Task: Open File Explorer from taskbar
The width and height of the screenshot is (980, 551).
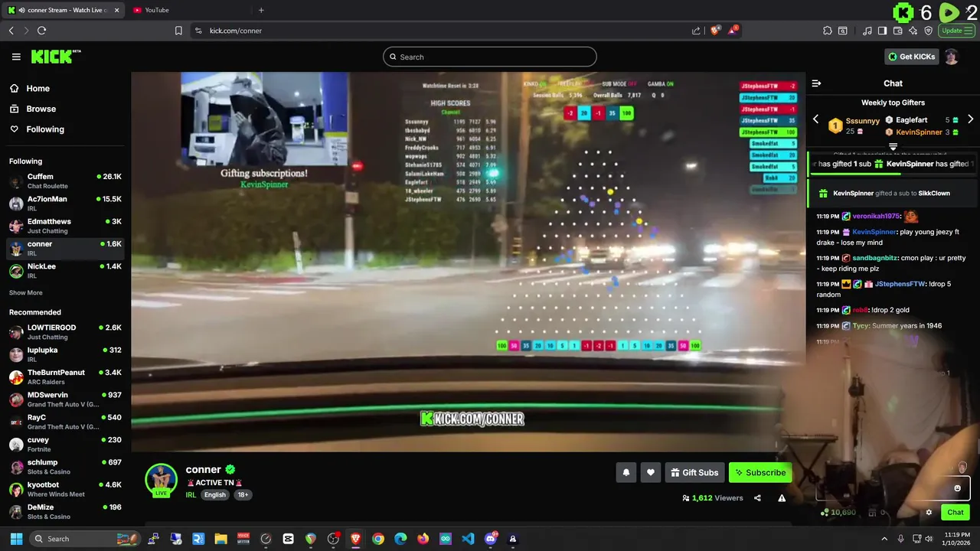Action: pyautogui.click(x=220, y=539)
